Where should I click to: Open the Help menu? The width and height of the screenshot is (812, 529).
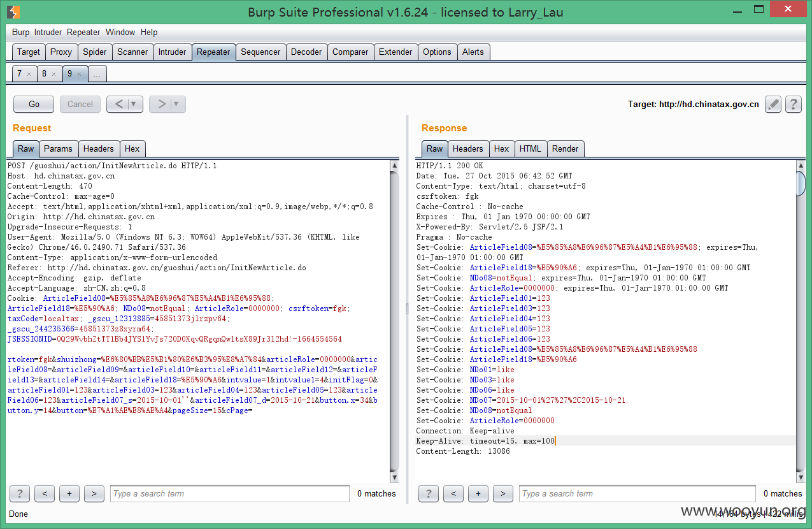[149, 32]
